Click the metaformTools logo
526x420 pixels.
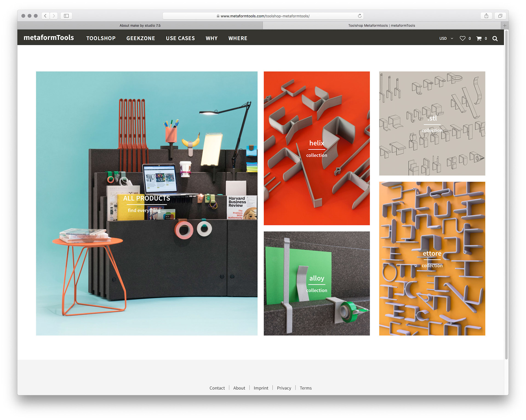click(49, 38)
